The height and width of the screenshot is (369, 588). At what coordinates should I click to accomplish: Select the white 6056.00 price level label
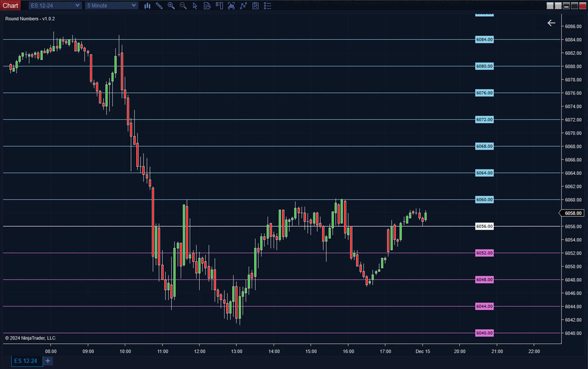click(x=484, y=227)
